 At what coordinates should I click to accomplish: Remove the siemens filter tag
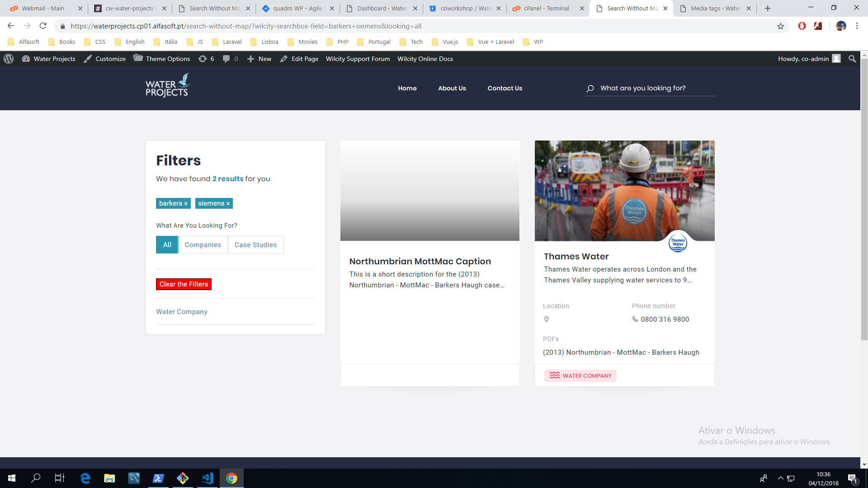pyautogui.click(x=228, y=204)
